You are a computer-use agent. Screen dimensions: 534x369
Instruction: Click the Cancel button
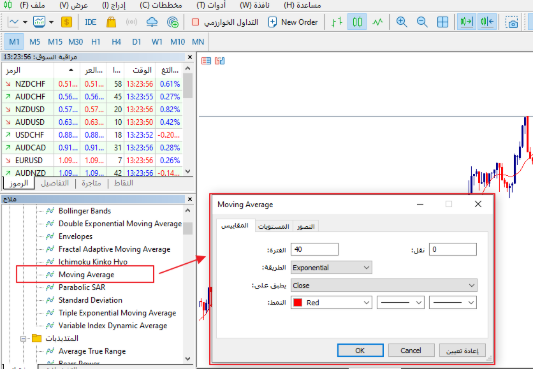click(x=411, y=350)
